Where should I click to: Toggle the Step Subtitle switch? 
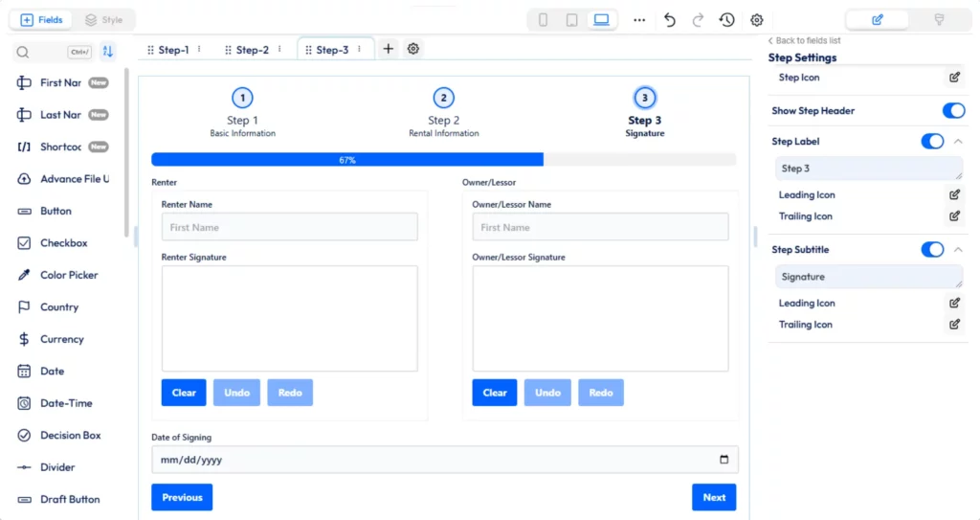932,250
